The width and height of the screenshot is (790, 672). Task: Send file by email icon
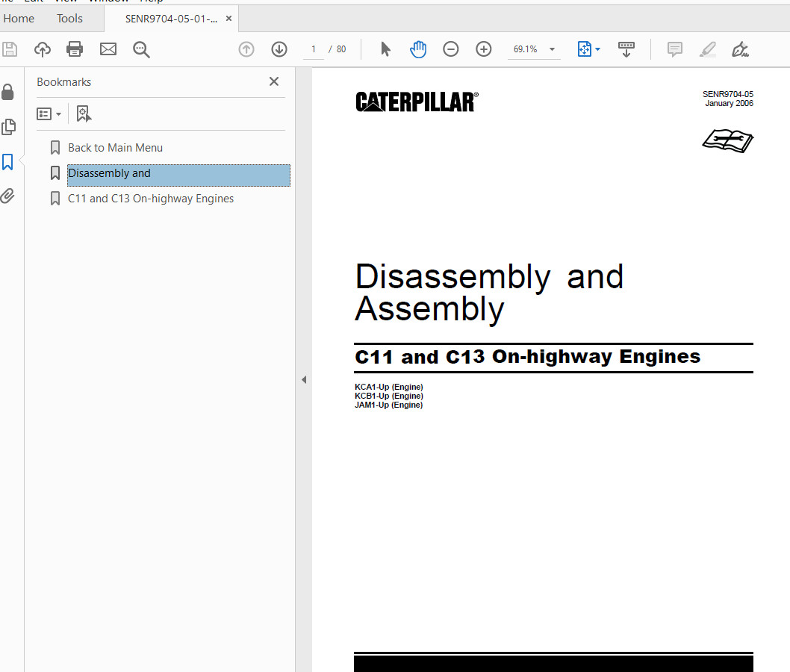click(108, 49)
